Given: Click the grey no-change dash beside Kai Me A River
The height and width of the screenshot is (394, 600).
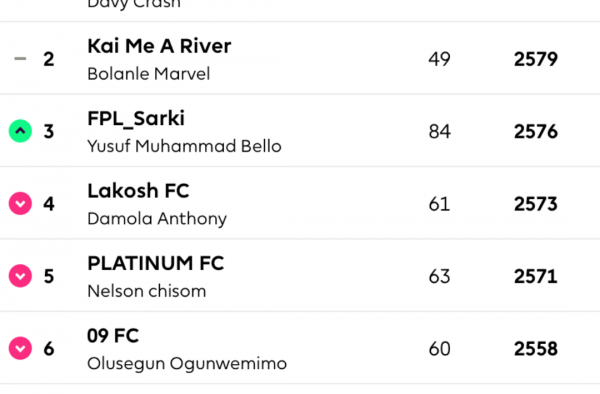Looking at the screenshot, I should (x=20, y=59).
